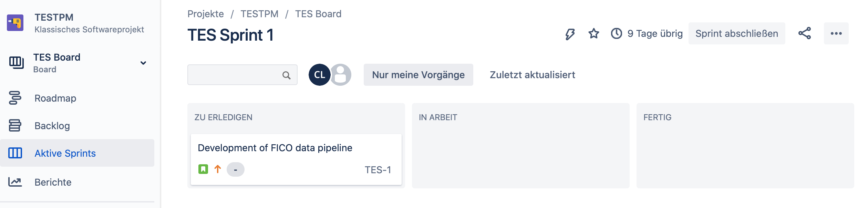Expand the TES Board switcher chevron
The width and height of the screenshot is (868, 208).
[x=143, y=63]
